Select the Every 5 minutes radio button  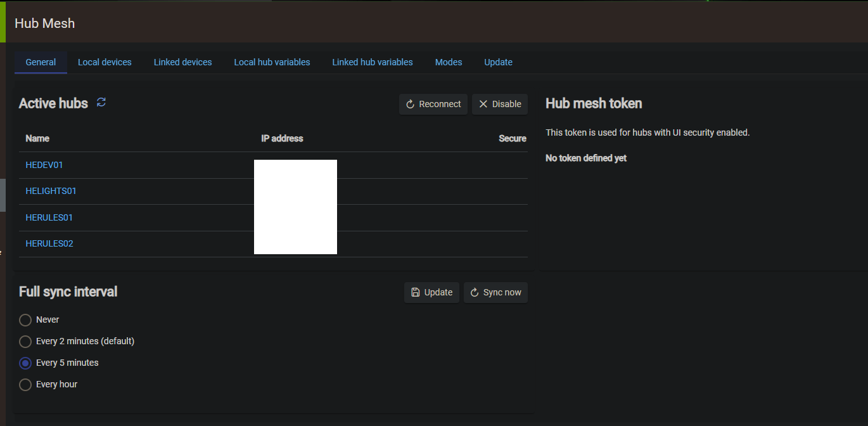pos(25,363)
